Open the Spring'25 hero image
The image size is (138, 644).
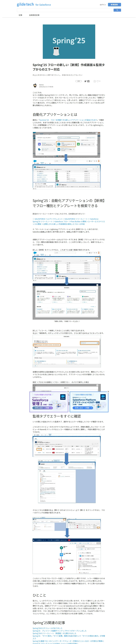69,42
